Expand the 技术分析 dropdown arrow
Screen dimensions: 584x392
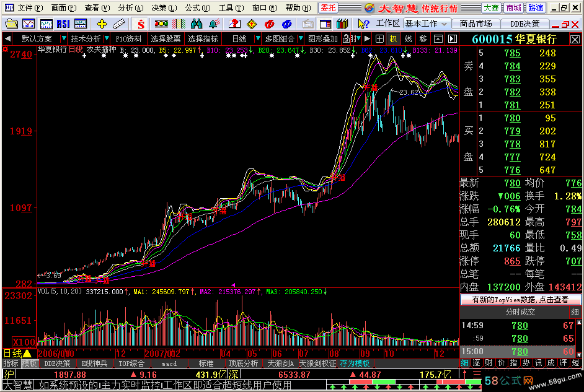click(107, 38)
